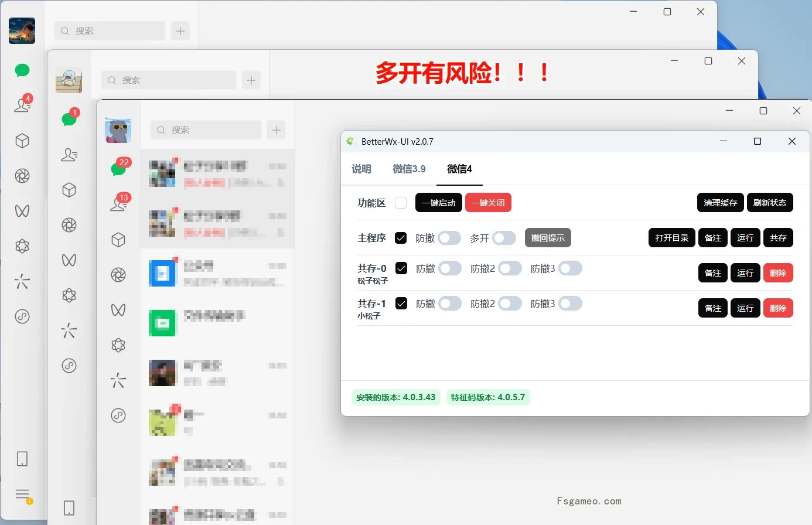Open Top Stories hexagon icon in front WeChat

click(x=118, y=345)
